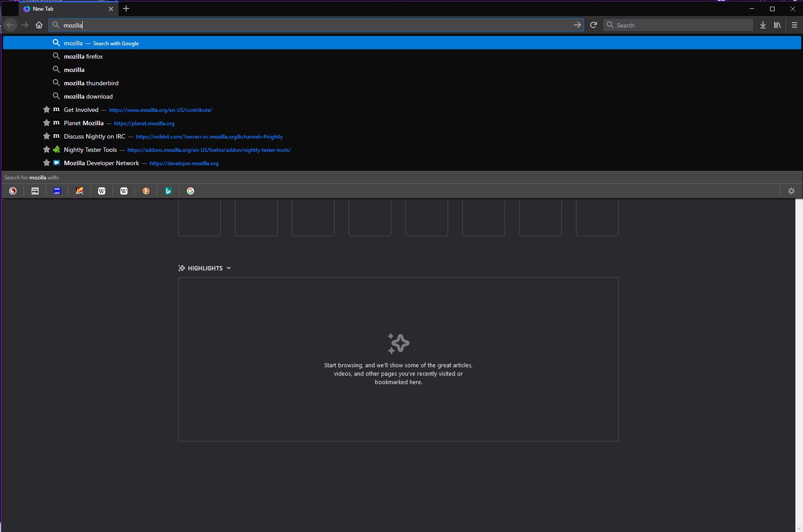This screenshot has width=803, height=532.
Task: Open the Get Involved bookmark result
Action: click(x=402, y=110)
